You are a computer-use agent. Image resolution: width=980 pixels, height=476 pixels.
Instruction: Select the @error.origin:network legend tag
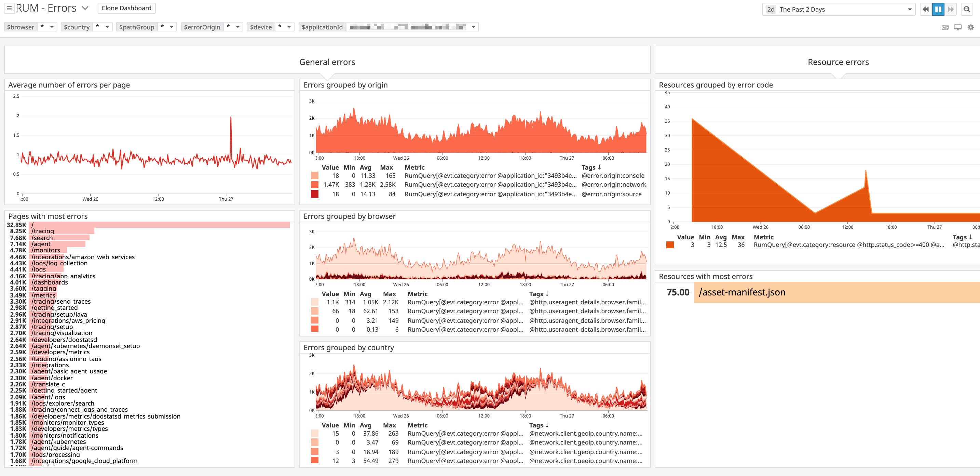click(x=614, y=185)
